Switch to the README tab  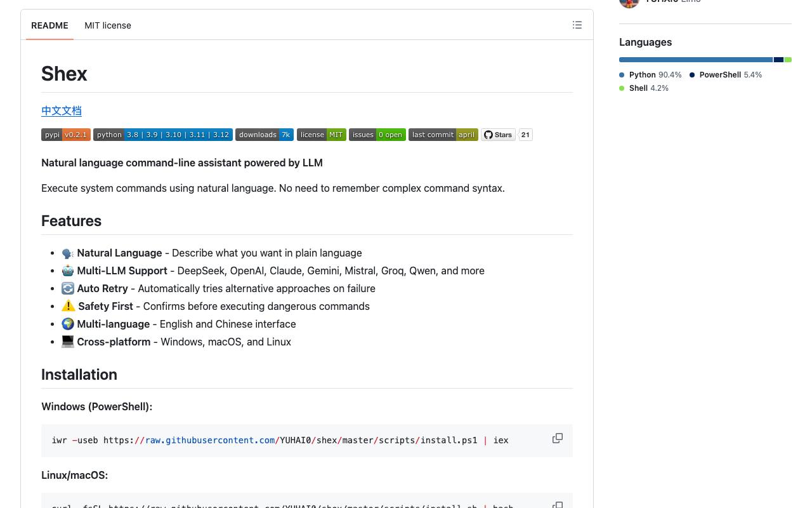(49, 25)
